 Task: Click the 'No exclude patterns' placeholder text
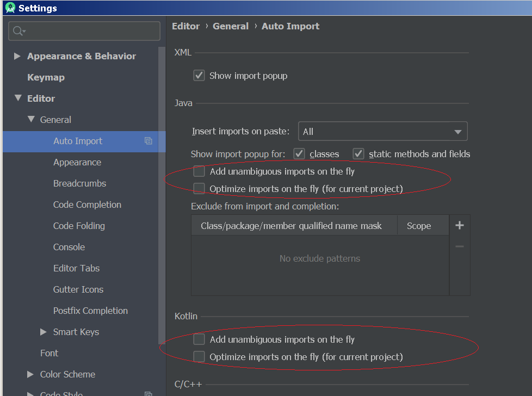click(x=320, y=258)
